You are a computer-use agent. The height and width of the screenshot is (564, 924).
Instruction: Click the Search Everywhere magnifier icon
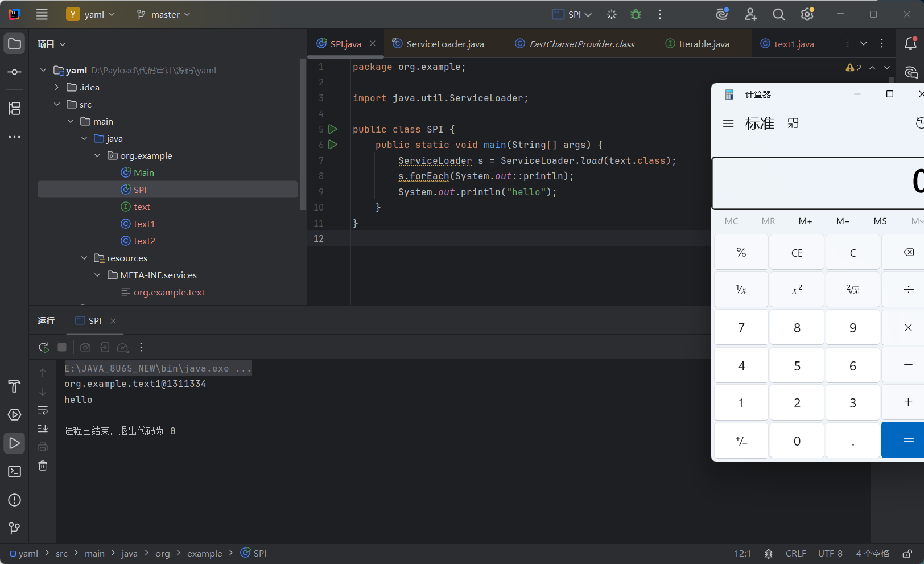click(778, 15)
